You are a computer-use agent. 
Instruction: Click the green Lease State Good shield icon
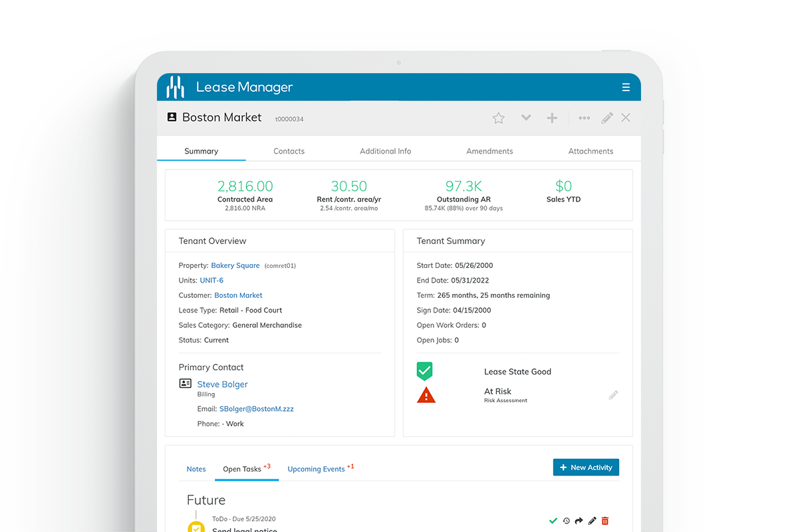tap(424, 371)
